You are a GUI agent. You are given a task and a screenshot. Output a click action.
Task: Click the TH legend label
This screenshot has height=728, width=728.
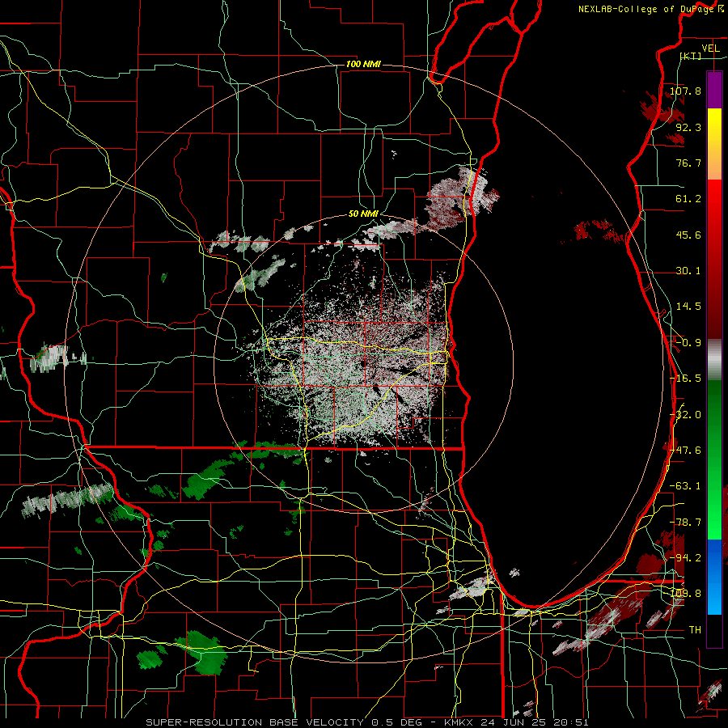coord(695,630)
